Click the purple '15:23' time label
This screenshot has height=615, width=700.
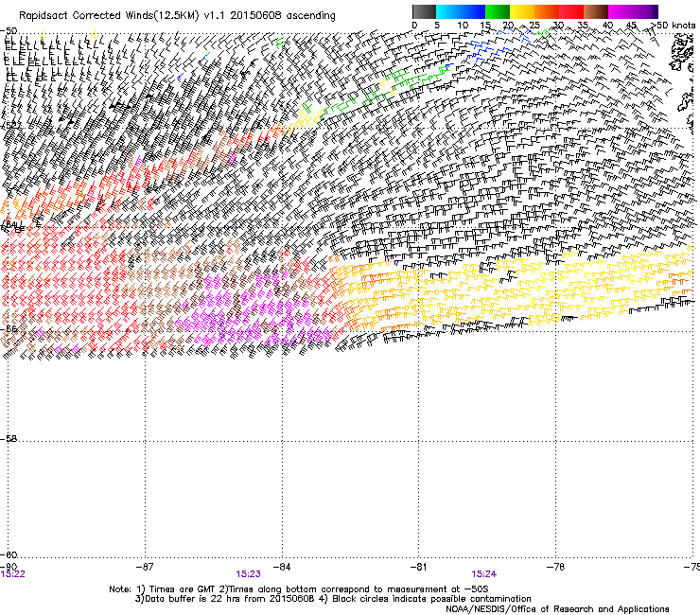pos(248,574)
